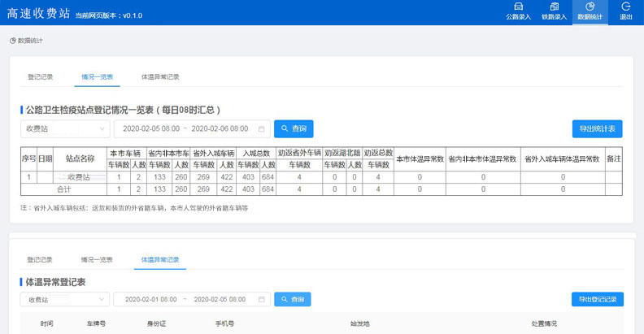This screenshot has width=644, height=334.
Task: Click the 导出统计表 export button
Action: click(x=597, y=128)
